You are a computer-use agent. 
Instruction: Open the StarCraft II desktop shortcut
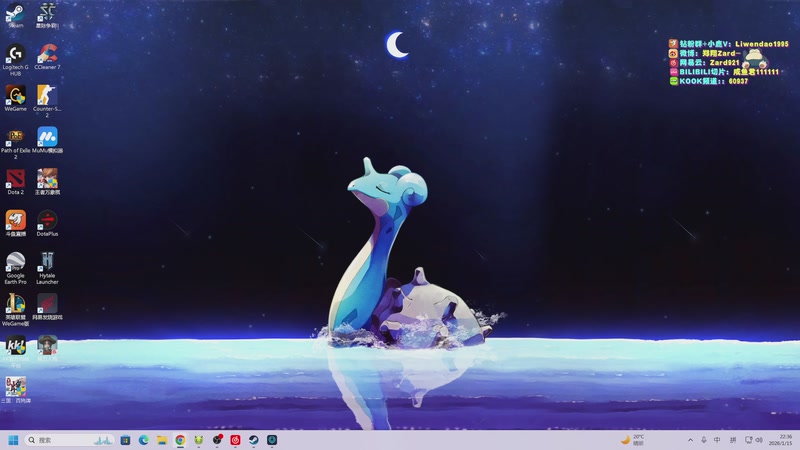click(47, 14)
